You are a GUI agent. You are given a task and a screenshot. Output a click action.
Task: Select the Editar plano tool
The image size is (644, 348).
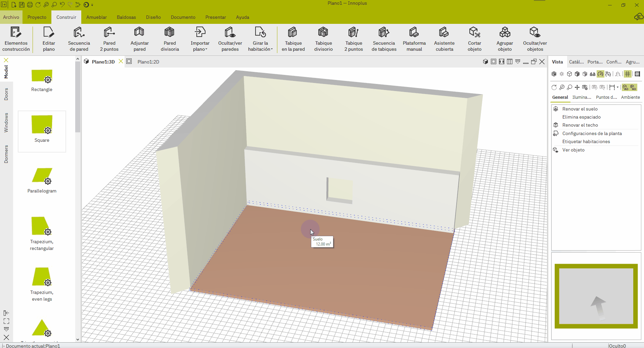coord(49,39)
